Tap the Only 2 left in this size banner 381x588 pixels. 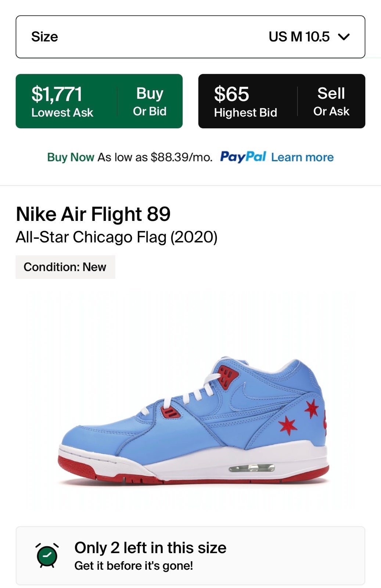tap(190, 556)
